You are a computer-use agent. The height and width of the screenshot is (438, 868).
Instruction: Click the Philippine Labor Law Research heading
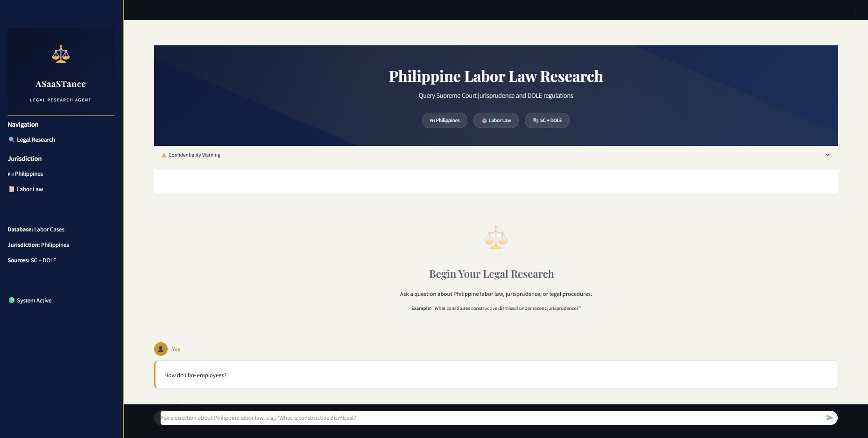coord(496,76)
